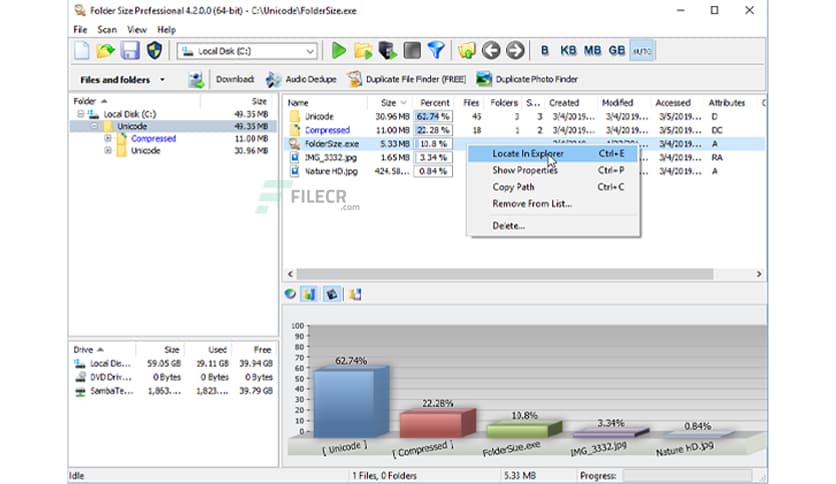This screenshot has height=484, width=836.
Task: Click the administrator shield icon
Action: click(x=155, y=51)
